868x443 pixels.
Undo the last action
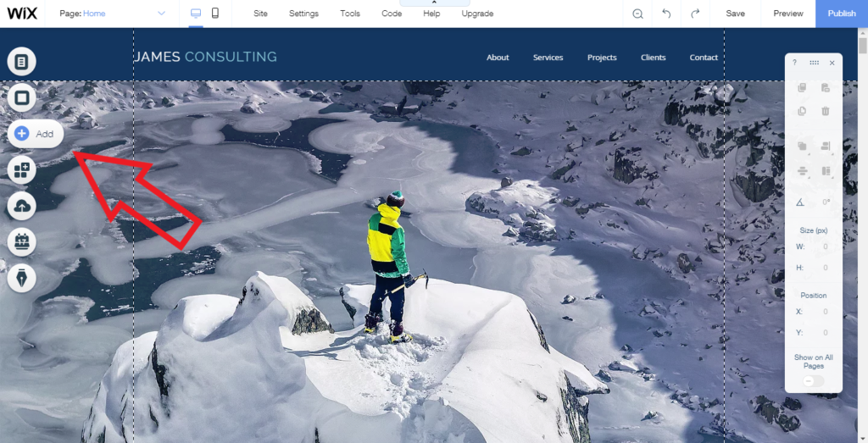pyautogui.click(x=666, y=14)
